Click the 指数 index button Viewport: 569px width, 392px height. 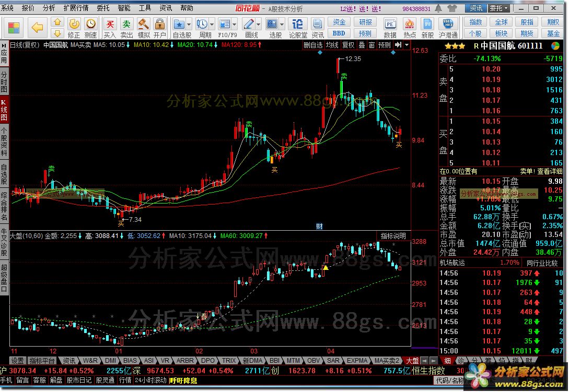476,22
